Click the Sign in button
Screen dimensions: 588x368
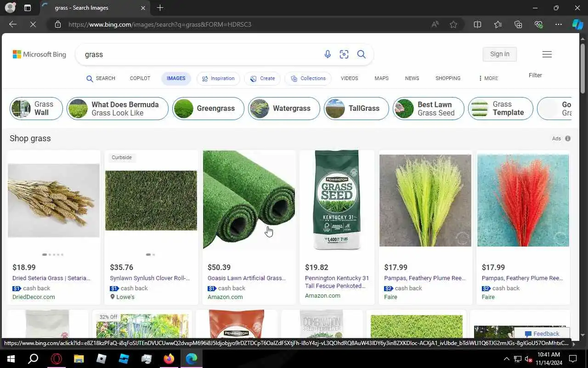coord(499,54)
